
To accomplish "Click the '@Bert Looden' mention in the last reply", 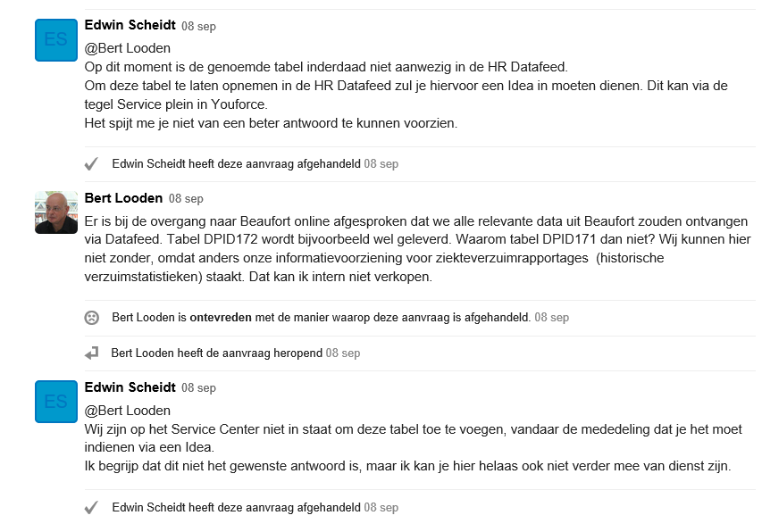I will pos(128,411).
